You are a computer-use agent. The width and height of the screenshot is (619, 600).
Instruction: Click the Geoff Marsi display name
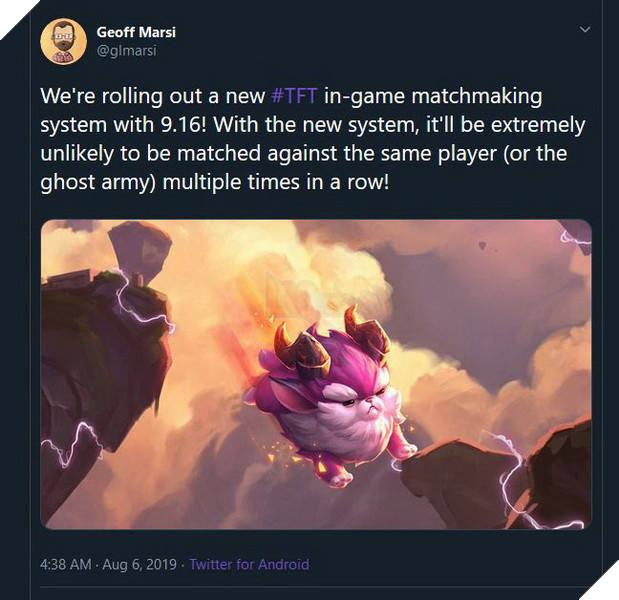click(x=136, y=32)
